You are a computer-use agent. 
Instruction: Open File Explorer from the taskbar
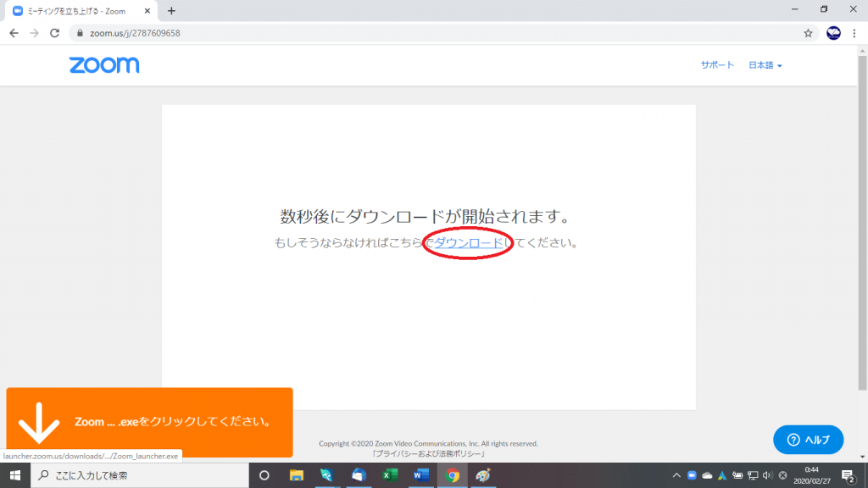(x=296, y=475)
